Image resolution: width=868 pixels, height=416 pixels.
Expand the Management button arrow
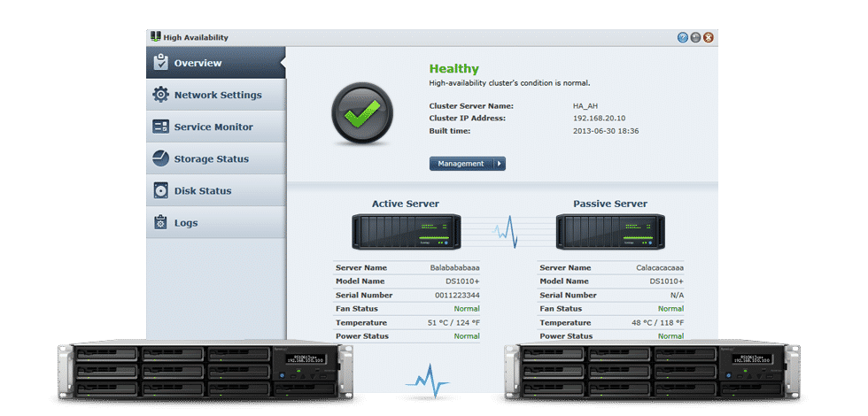[x=499, y=164]
